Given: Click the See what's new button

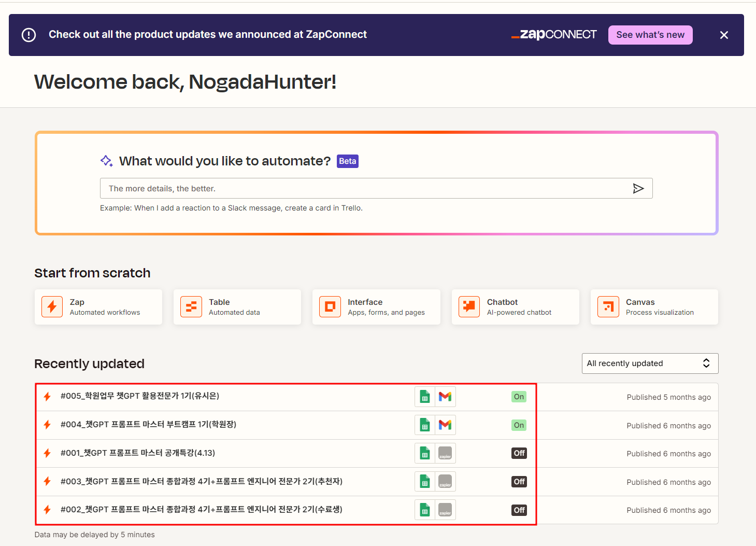Looking at the screenshot, I should (x=650, y=35).
